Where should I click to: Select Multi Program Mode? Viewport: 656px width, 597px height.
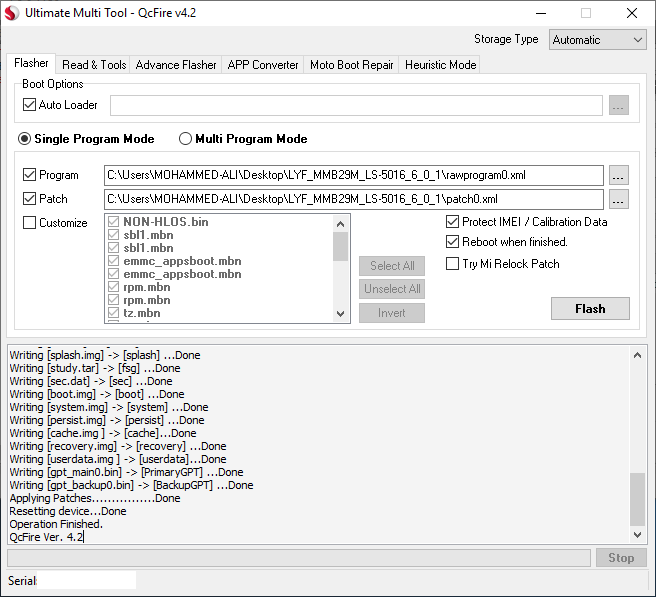coord(185,139)
